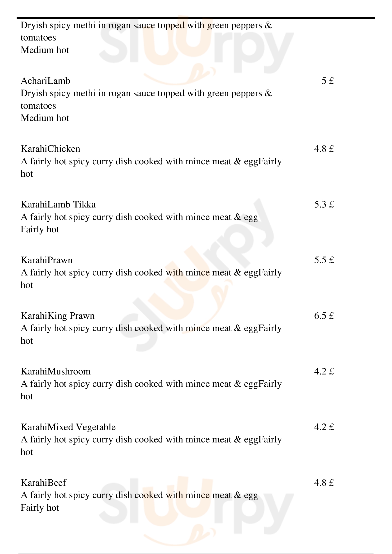Select the 4.2 £ price beside KarahiMushroom

(x=324, y=371)
